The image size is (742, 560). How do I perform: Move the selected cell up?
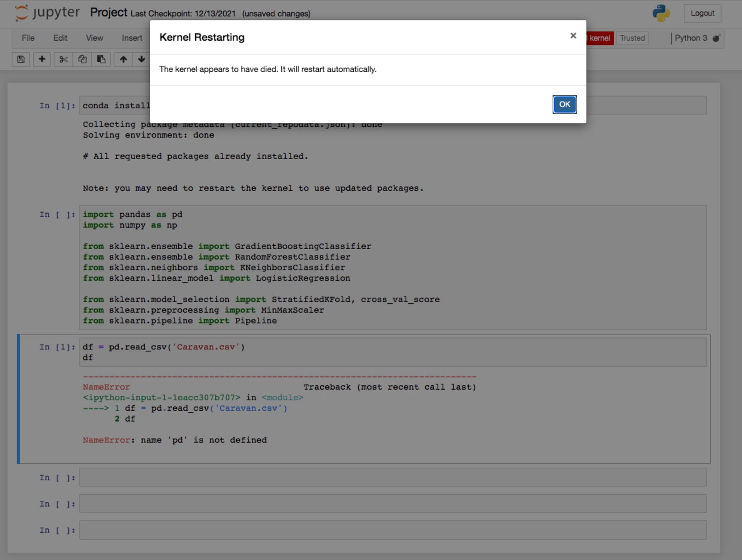tap(123, 59)
